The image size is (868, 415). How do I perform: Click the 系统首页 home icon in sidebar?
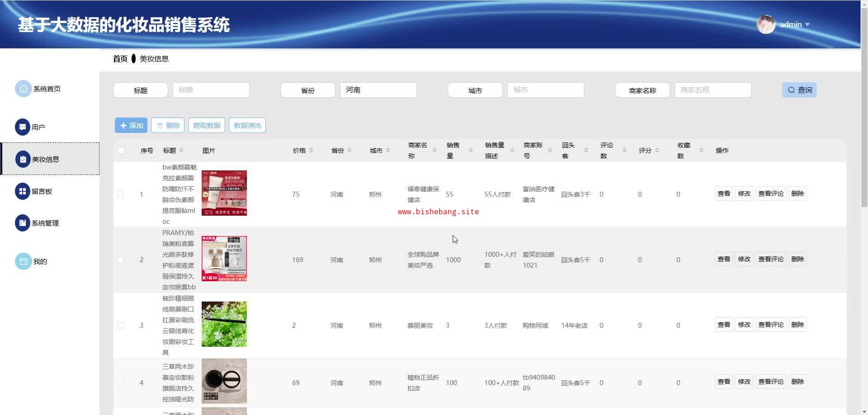(x=23, y=89)
